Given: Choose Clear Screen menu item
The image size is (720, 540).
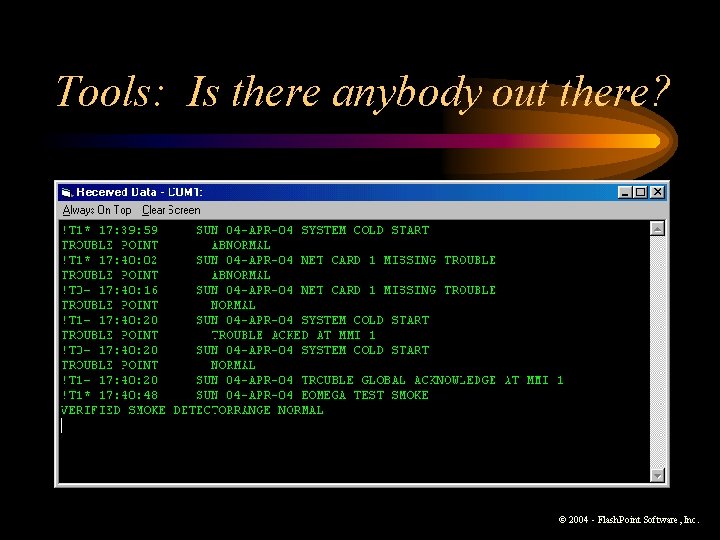Looking at the screenshot, I should [x=171, y=210].
